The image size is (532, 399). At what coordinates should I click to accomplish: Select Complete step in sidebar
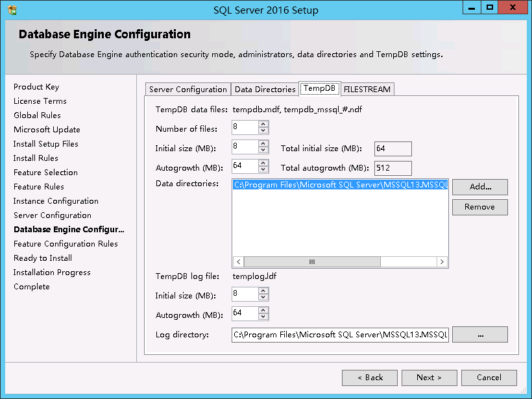(32, 287)
